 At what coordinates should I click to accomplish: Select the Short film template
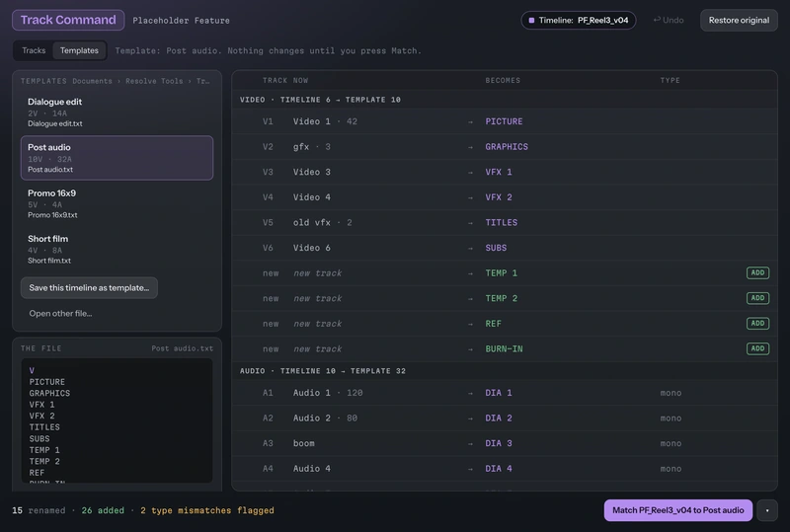117,249
